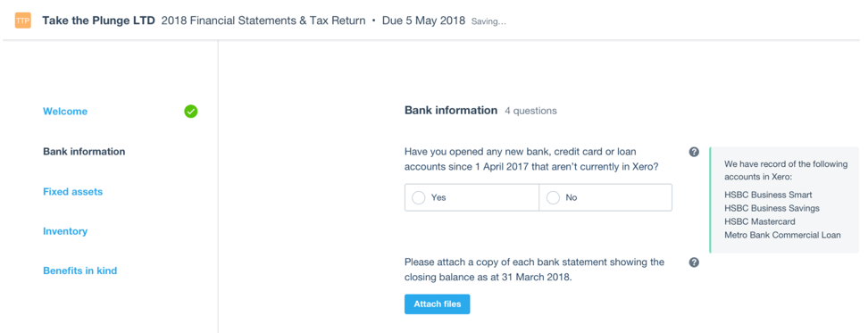Click the Attach files button
The height and width of the screenshot is (333, 868).
[438, 304]
